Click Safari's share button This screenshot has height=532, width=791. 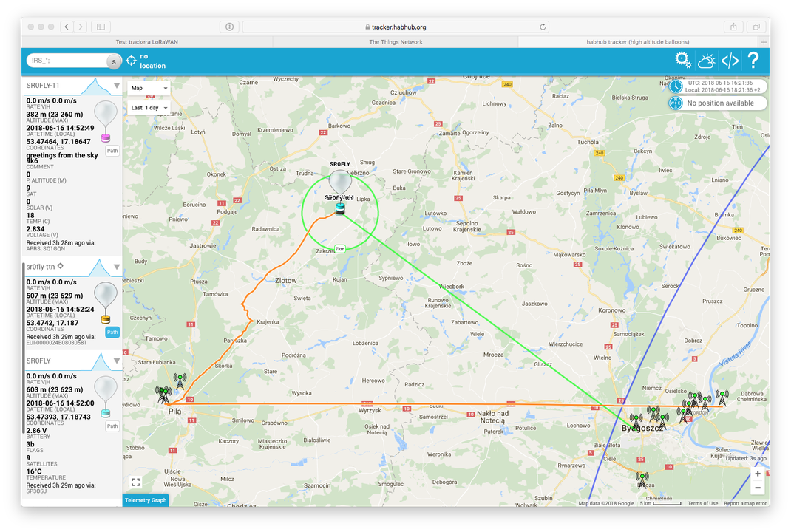click(x=733, y=27)
